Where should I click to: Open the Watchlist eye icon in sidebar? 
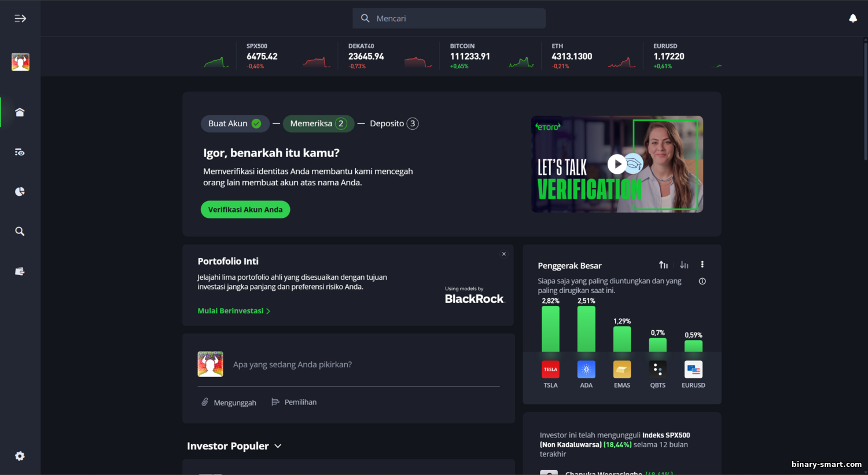(20, 152)
